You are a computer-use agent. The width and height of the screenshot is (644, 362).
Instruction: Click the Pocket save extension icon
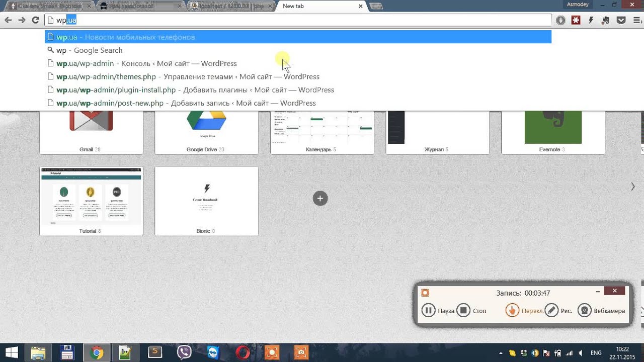pyautogui.click(x=621, y=20)
